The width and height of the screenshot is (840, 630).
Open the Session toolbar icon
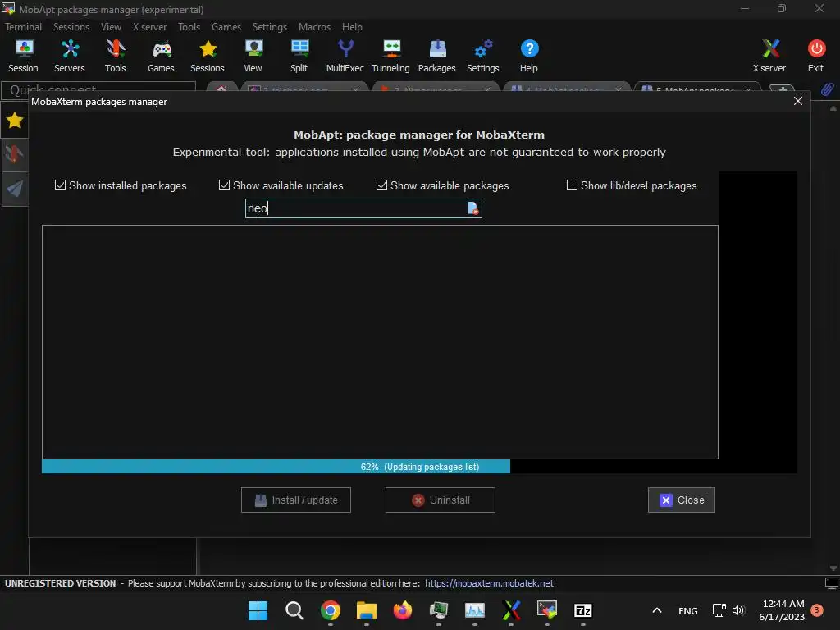tap(24, 56)
